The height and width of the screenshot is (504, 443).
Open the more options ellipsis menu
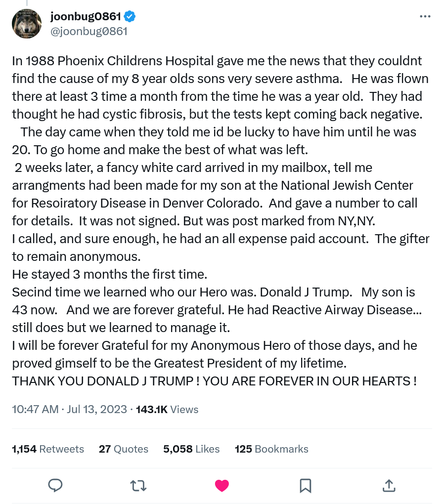425,16
